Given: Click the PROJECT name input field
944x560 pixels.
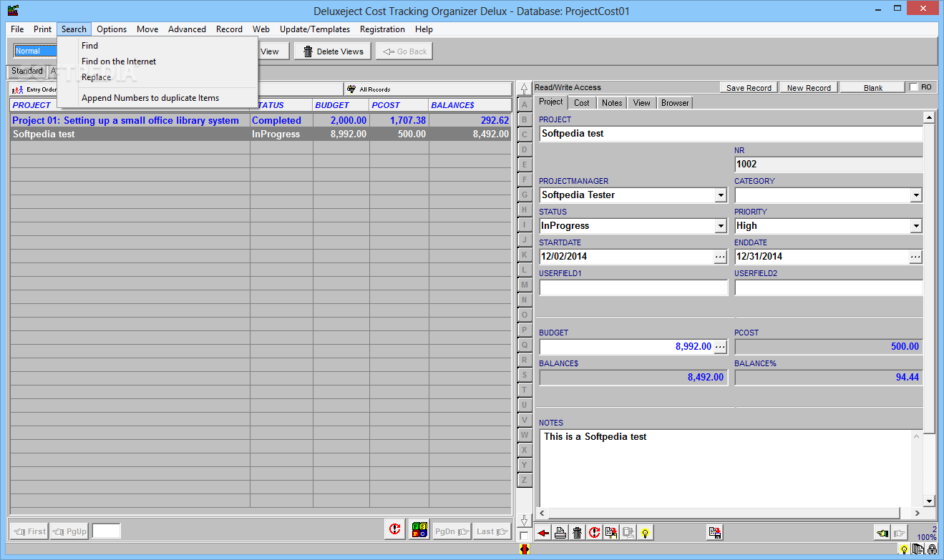Looking at the screenshot, I should point(731,134).
